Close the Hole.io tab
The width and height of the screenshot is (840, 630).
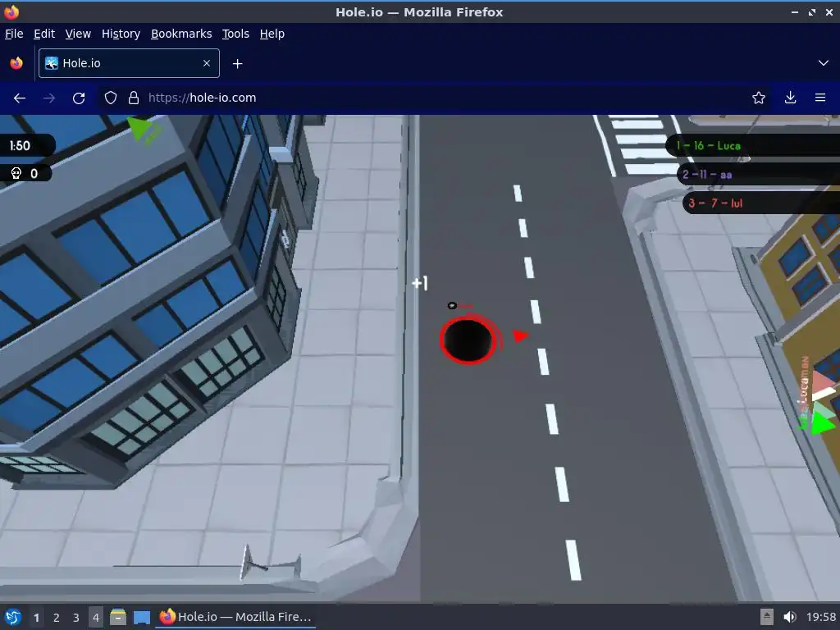(207, 63)
